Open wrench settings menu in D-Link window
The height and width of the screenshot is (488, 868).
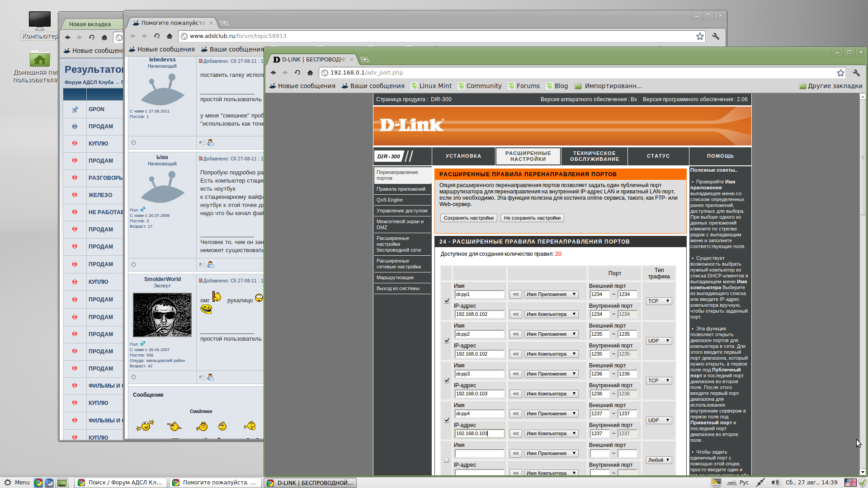coord(856,73)
